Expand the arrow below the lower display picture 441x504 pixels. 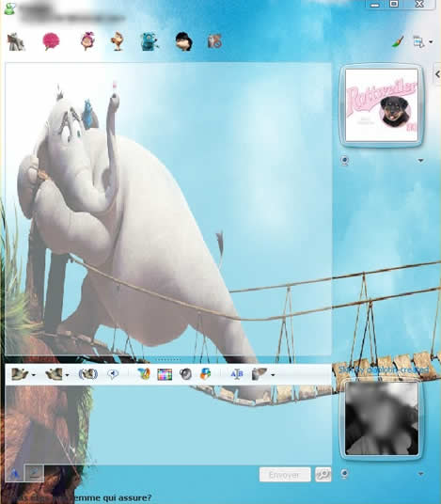420,474
